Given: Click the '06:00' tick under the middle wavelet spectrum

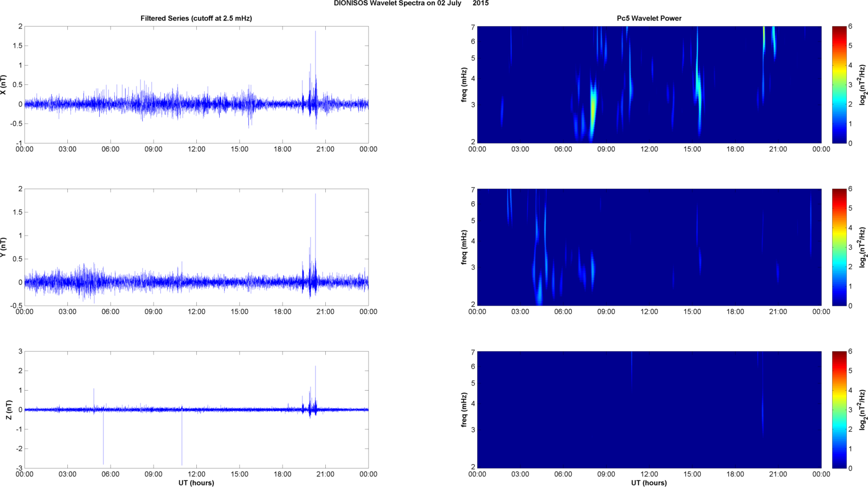Looking at the screenshot, I should [563, 312].
